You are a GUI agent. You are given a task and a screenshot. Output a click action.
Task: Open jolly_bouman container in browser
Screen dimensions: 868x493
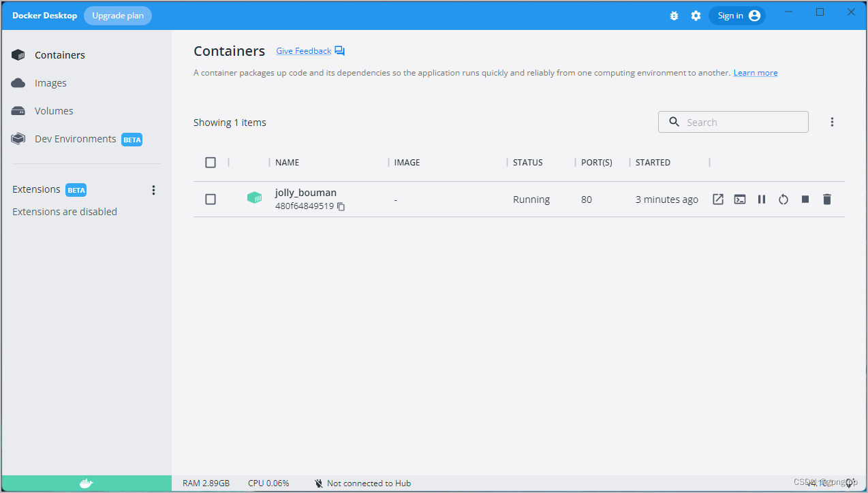718,200
